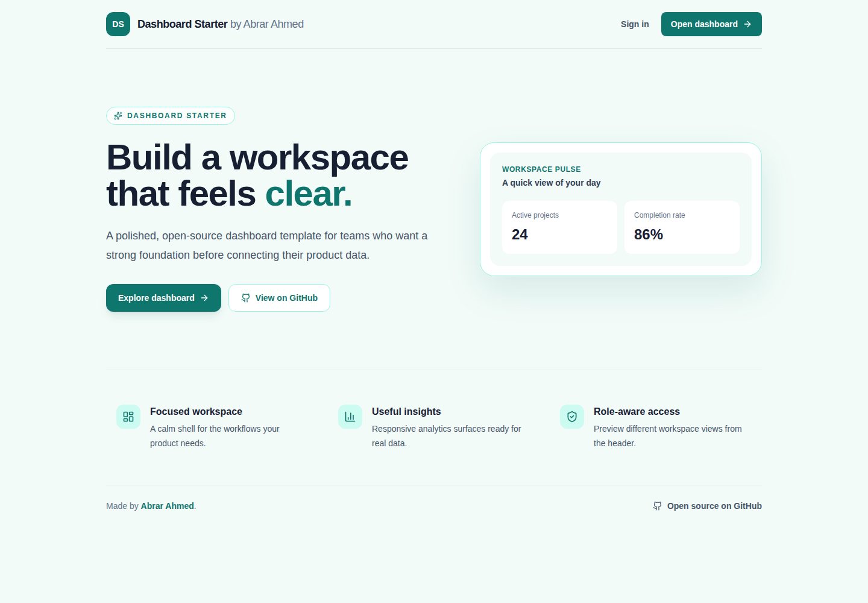Image resolution: width=868 pixels, height=603 pixels.
Task: Click the GitHub icon in the footer
Action: pos(658,506)
